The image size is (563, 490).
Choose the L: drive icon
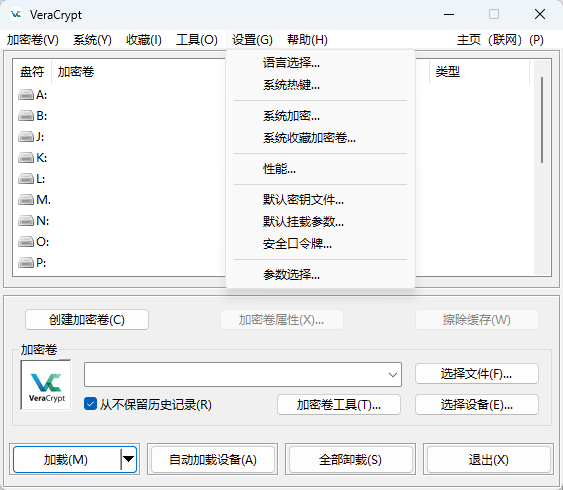point(26,179)
